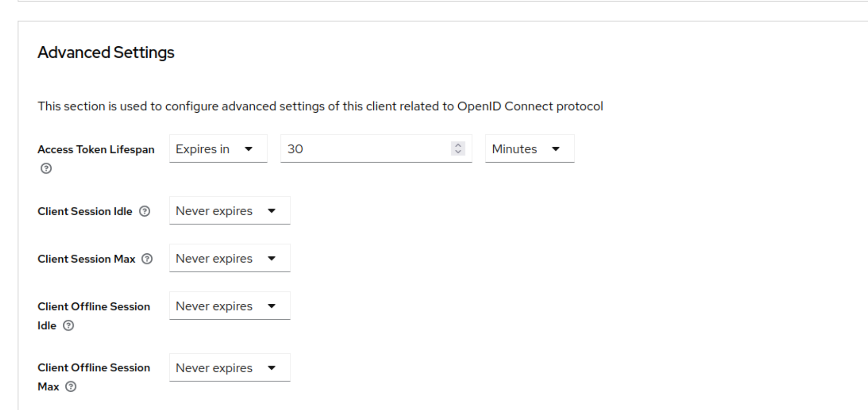
Task: Change the Minutes time unit dropdown
Action: 529,149
